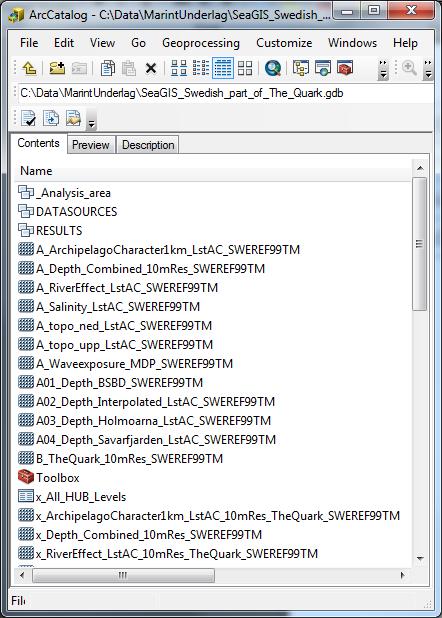Toggle the Catalog Tree window icon
This screenshot has height=618, width=442.
[301, 68]
